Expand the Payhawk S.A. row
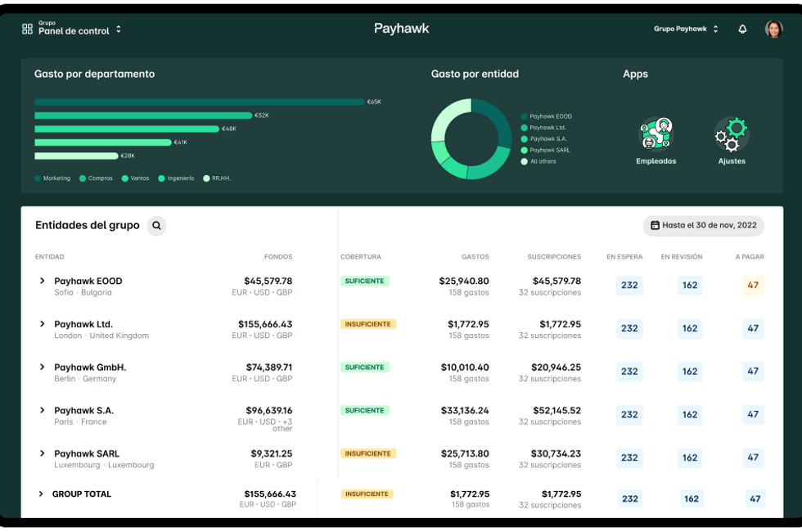The width and height of the screenshot is (802, 532). [x=43, y=410]
